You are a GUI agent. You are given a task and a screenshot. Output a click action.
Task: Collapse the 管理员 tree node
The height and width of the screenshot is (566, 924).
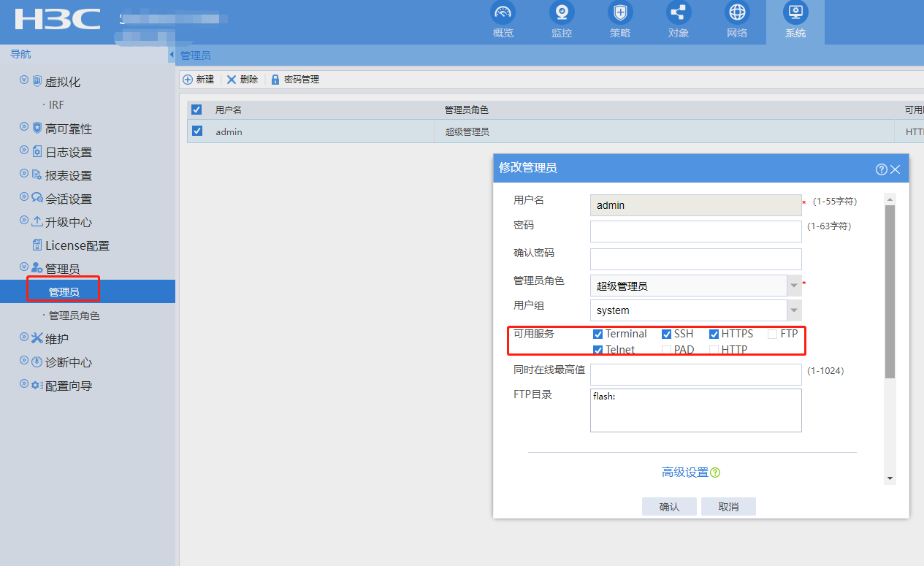point(24,267)
